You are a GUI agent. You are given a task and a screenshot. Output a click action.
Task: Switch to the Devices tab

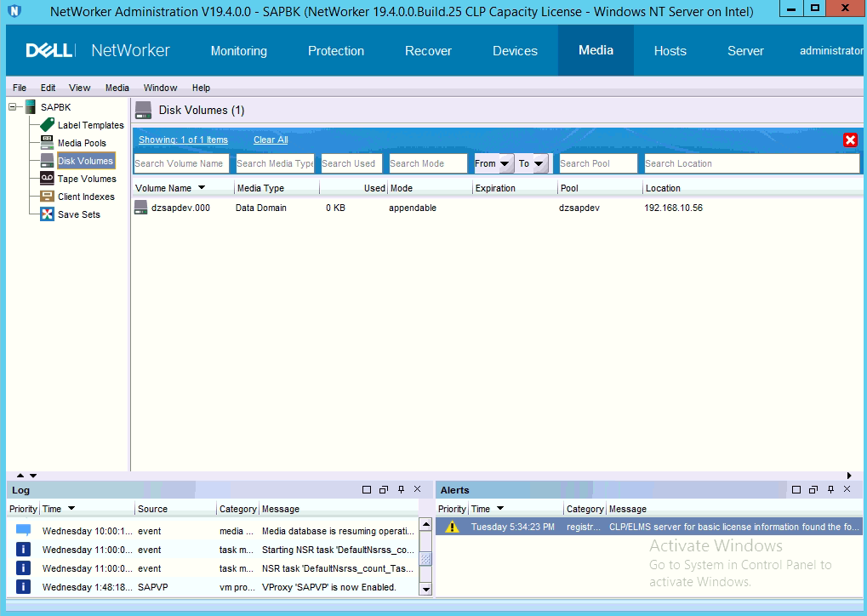(515, 51)
